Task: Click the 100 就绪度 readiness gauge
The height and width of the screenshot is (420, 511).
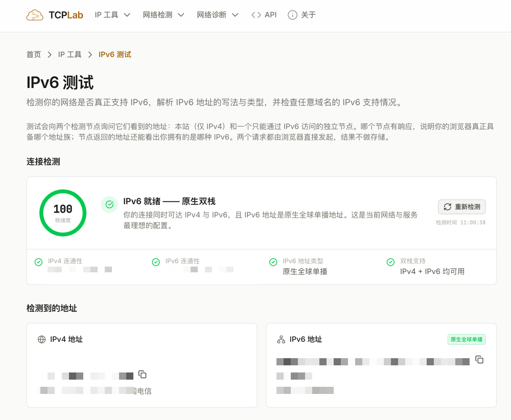Action: tap(63, 213)
